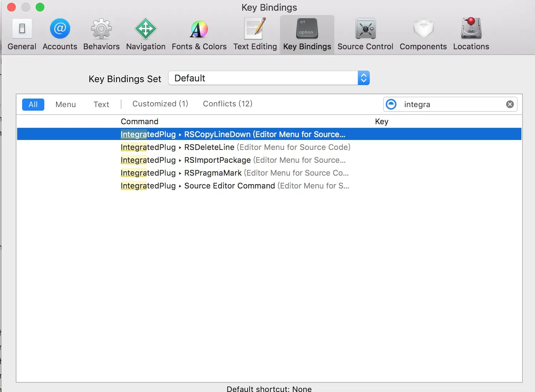This screenshot has width=535, height=392.
Task: Switch to the Text filter tab
Action: (101, 105)
